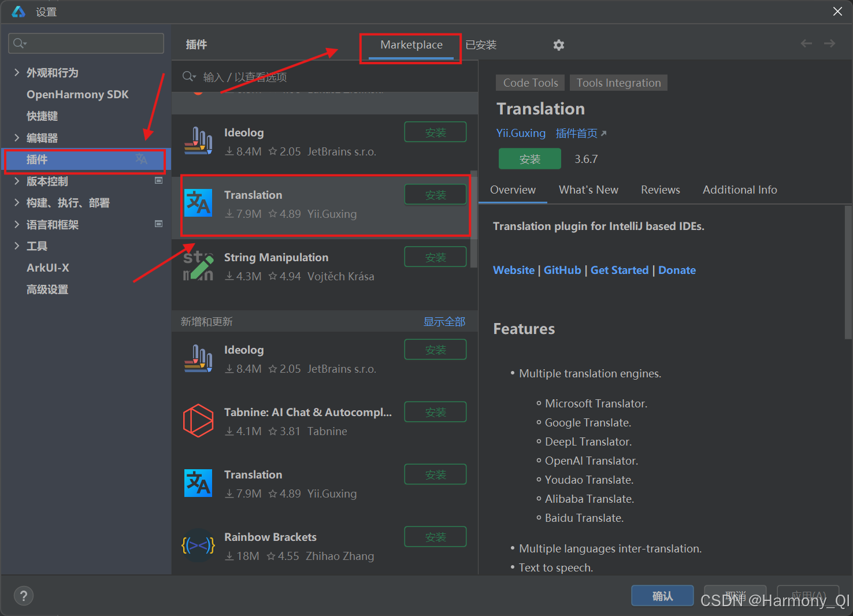Screen dimensions: 853x616
Task: Open the What's New tab
Action: [588, 190]
